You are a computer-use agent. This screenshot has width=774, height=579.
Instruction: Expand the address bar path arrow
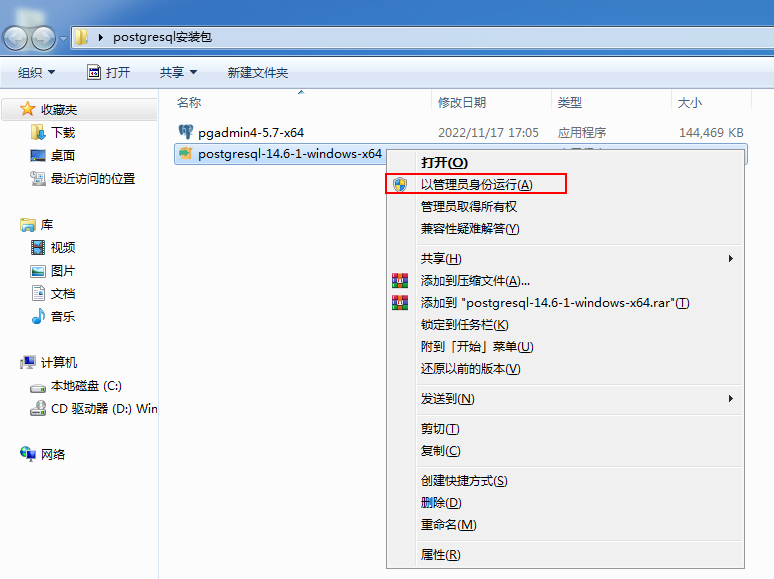pyautogui.click(x=101, y=38)
